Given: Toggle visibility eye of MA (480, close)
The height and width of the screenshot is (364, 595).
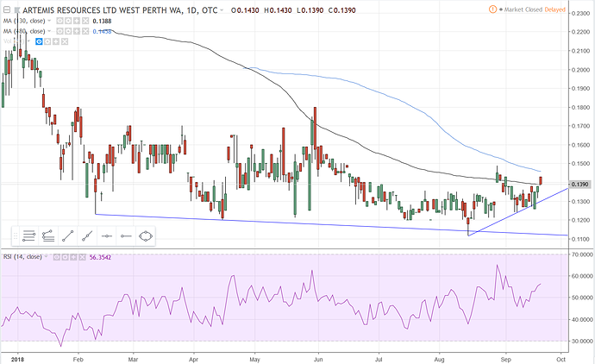Looking at the screenshot, I should point(60,31).
